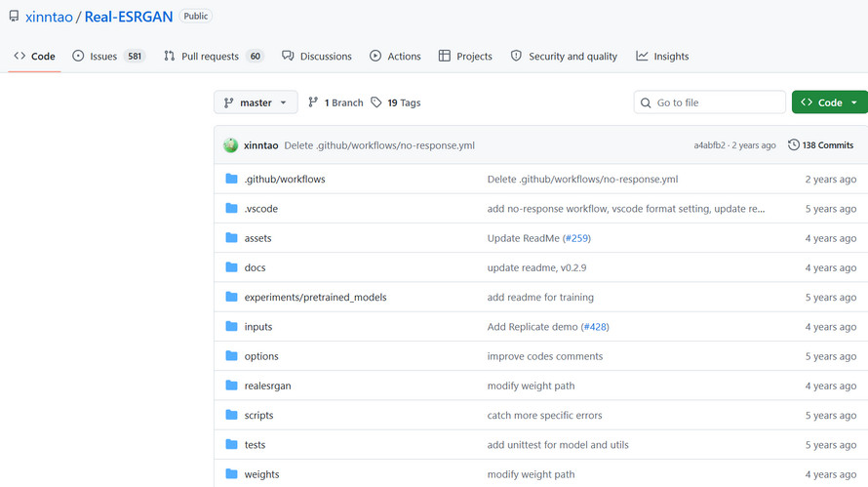Click xinntao's avatar in the commit row

[231, 145]
